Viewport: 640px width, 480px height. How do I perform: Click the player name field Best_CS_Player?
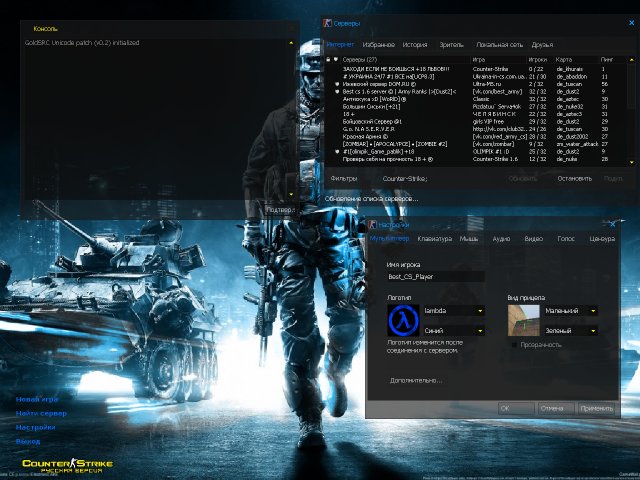tap(436, 277)
